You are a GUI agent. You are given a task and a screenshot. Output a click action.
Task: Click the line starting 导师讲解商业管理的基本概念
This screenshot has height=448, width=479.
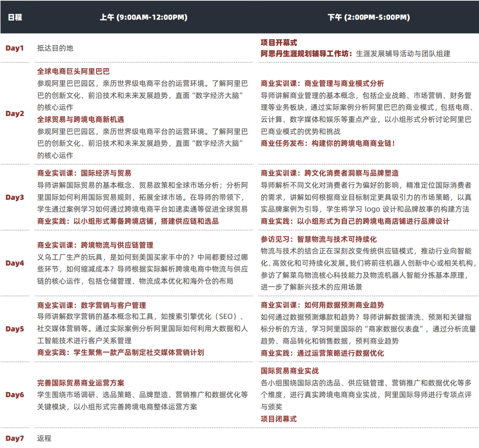pos(366,96)
